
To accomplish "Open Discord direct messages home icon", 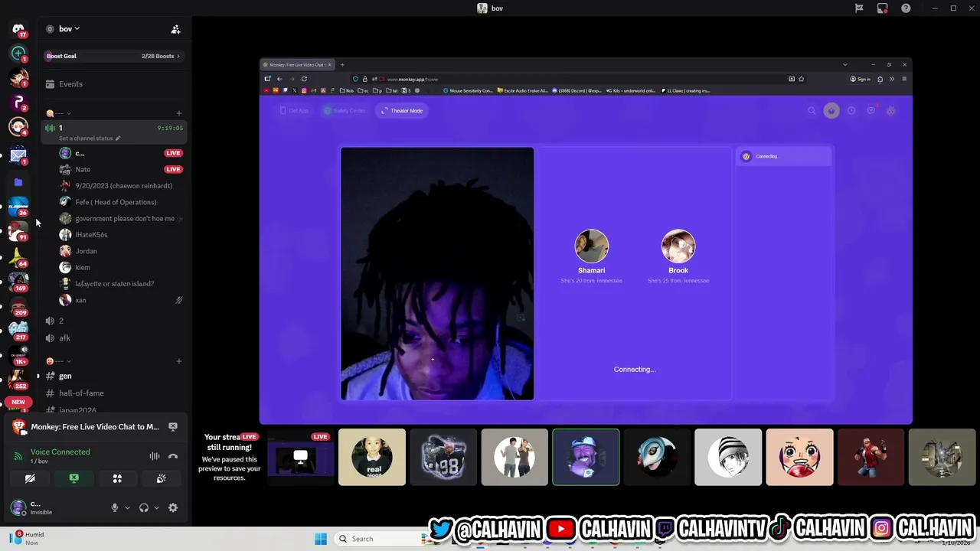I will click(18, 29).
